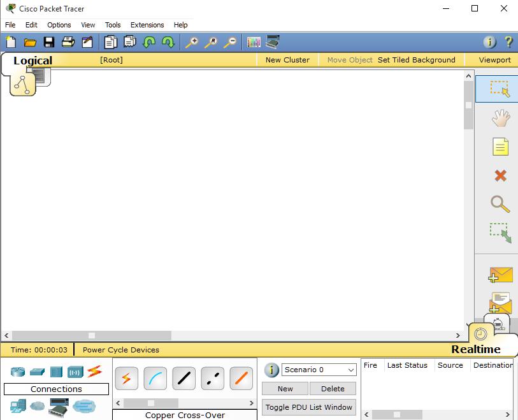Open the Help menu

pos(181,25)
